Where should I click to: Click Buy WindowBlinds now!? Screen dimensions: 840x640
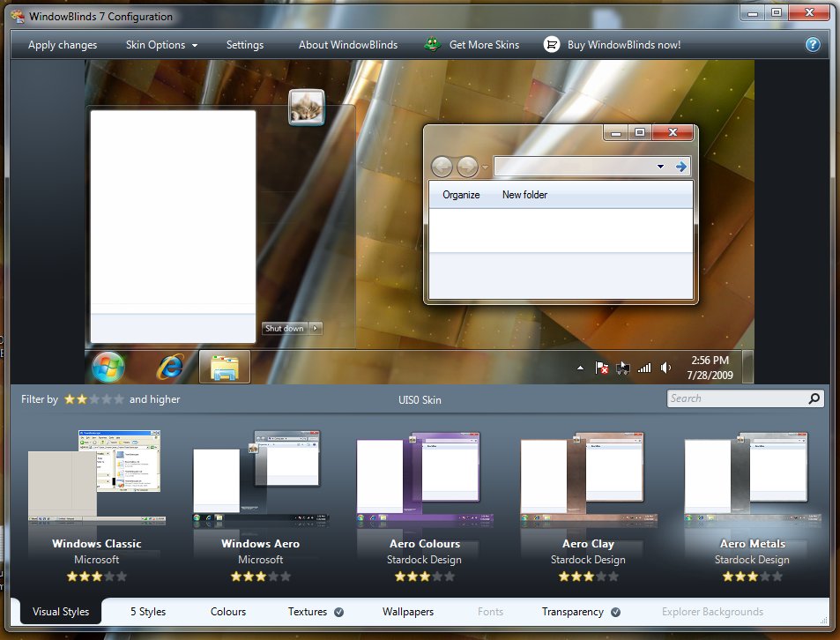click(x=624, y=45)
